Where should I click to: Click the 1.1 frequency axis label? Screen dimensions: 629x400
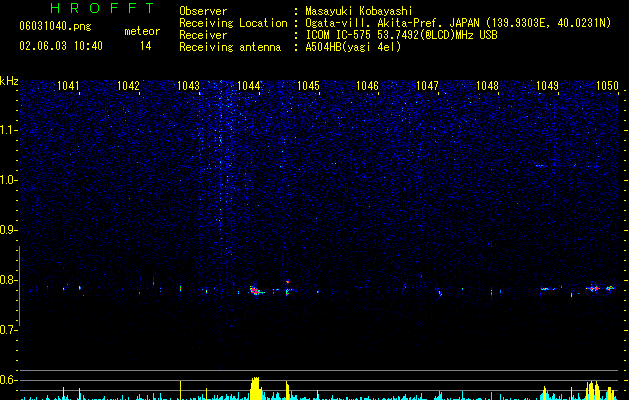click(9, 130)
